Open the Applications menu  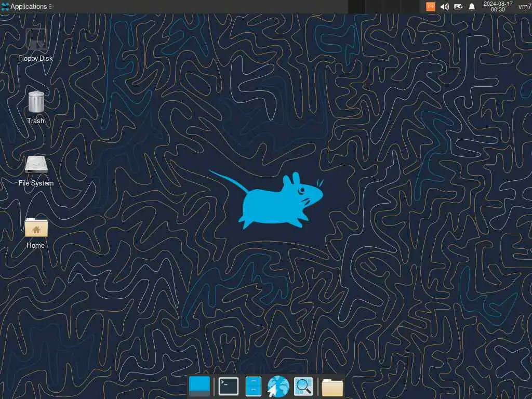point(25,6)
